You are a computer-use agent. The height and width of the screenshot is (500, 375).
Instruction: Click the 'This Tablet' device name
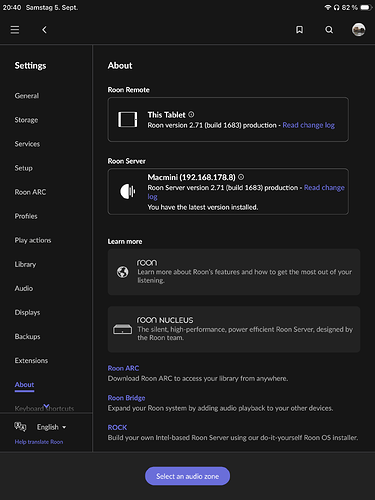tap(166, 115)
